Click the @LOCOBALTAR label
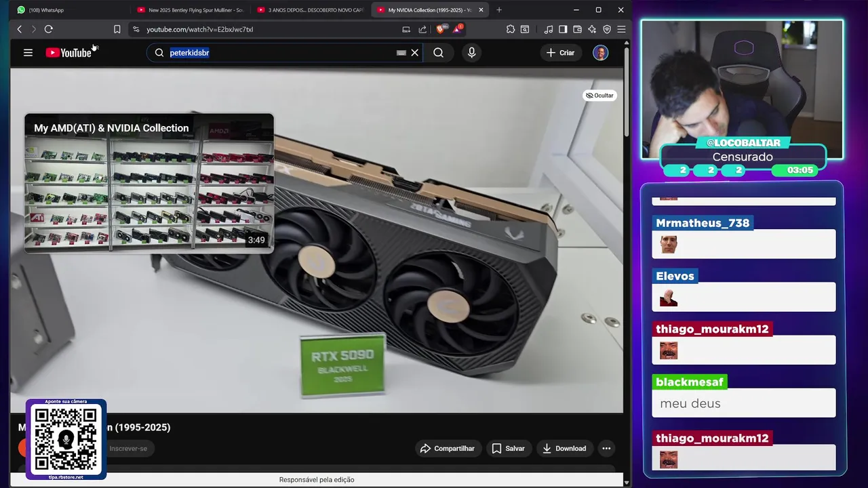The width and height of the screenshot is (868, 488). click(743, 142)
